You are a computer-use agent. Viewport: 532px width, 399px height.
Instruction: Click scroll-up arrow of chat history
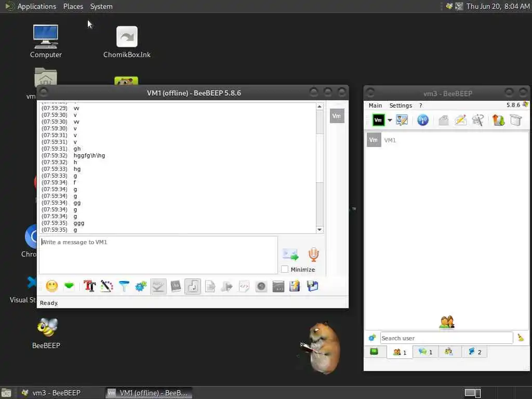pyautogui.click(x=320, y=107)
